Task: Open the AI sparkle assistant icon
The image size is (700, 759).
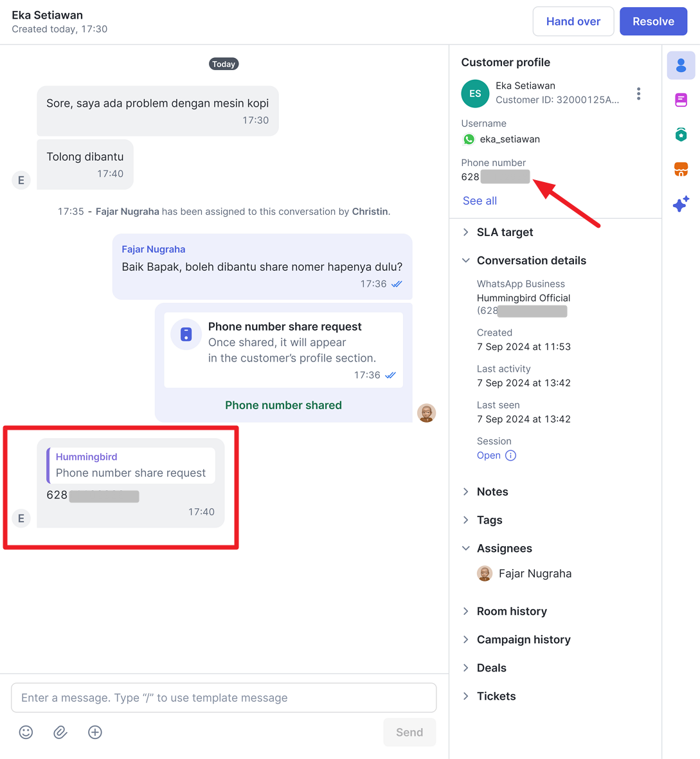Action: tap(681, 204)
